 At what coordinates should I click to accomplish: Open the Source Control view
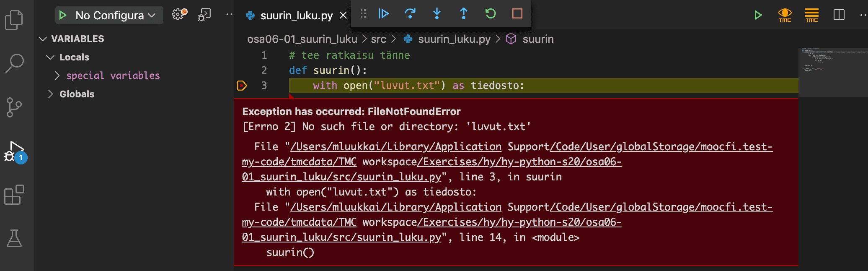pyautogui.click(x=14, y=107)
